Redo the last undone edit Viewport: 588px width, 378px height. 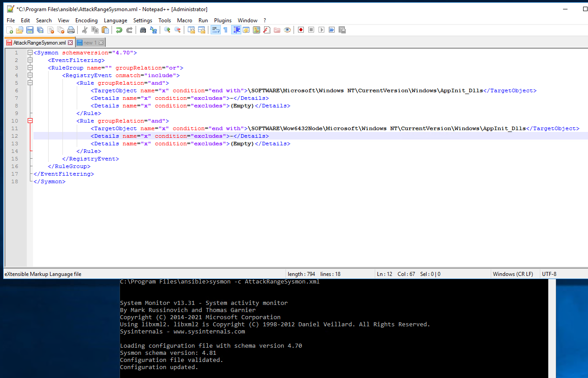coord(129,30)
